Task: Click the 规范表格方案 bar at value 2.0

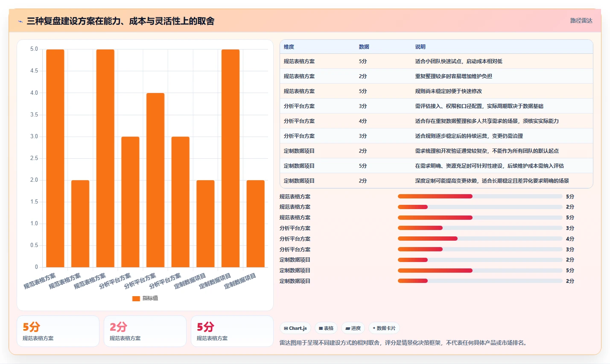Action: (x=80, y=224)
